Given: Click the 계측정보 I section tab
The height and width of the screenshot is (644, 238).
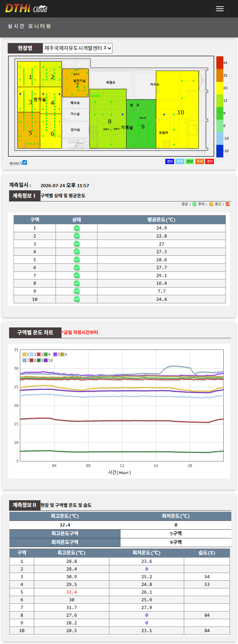Looking at the screenshot, I should click(x=24, y=196).
